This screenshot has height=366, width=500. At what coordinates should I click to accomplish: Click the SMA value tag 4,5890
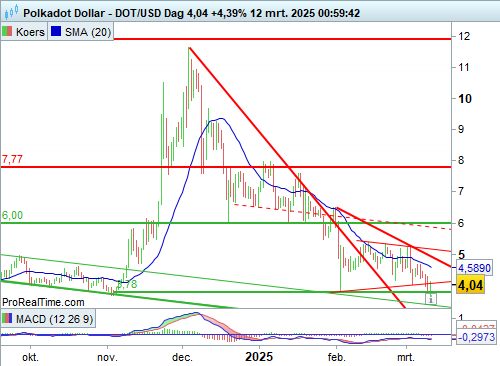click(x=475, y=268)
